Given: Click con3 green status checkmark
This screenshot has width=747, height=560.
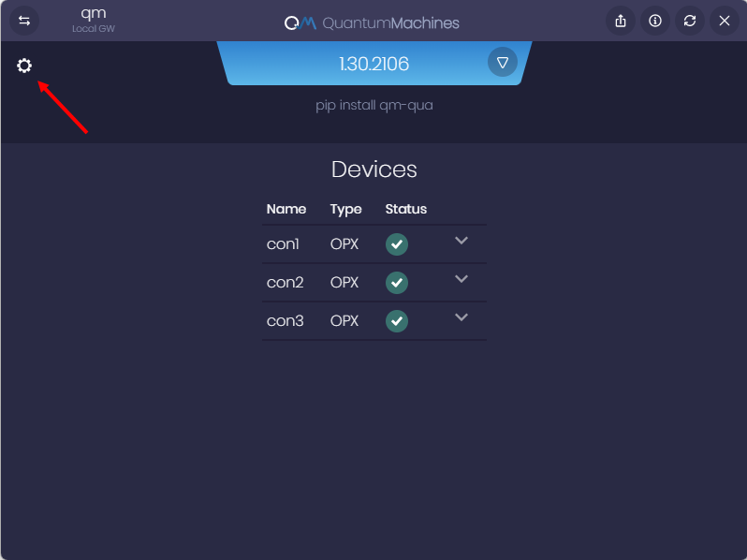Looking at the screenshot, I should [x=397, y=321].
